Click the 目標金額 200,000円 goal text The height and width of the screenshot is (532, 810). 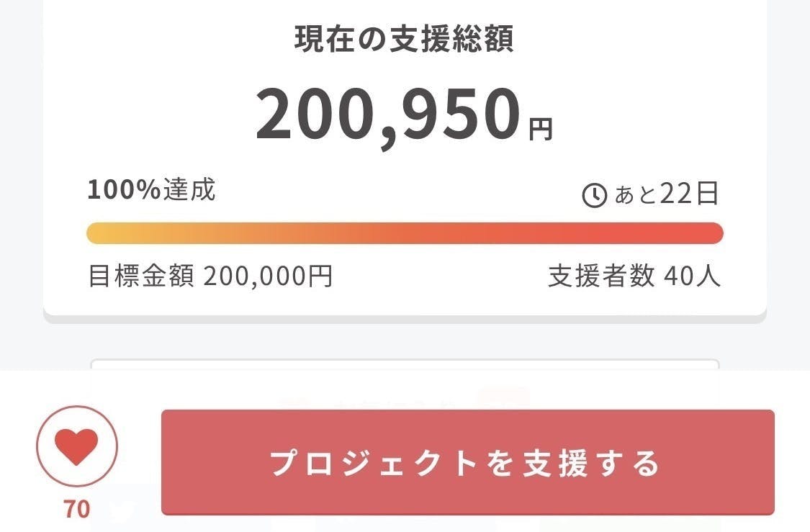(x=210, y=276)
